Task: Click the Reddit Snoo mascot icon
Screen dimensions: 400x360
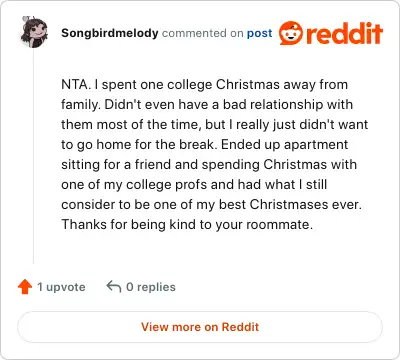Action: pos(291,33)
